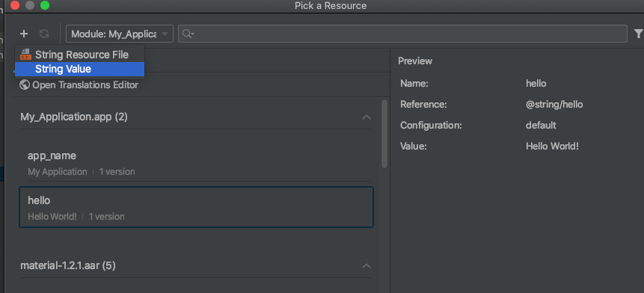Image resolution: width=644 pixels, height=293 pixels.
Task: Click the String Resource File icon
Action: (25, 55)
